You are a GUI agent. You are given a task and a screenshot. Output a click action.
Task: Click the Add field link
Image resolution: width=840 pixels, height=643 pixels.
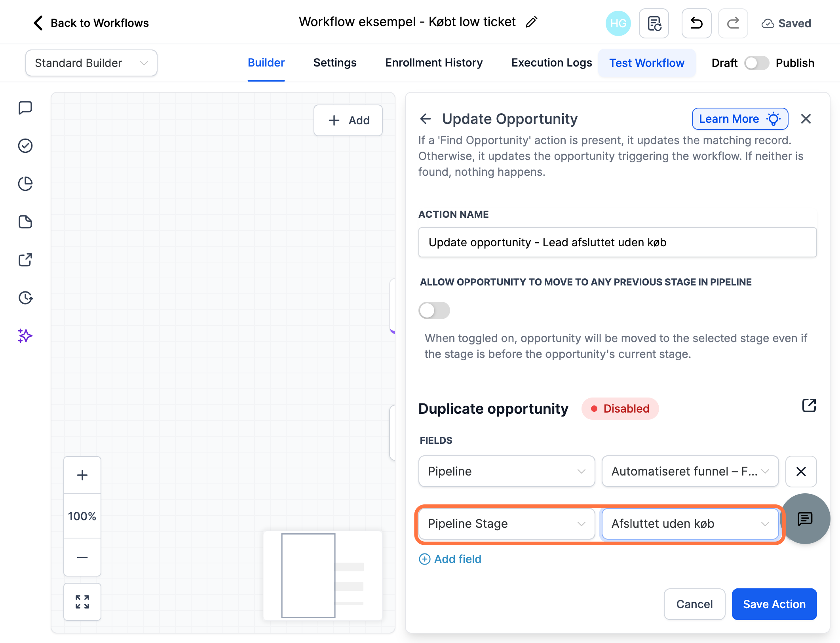tap(450, 559)
